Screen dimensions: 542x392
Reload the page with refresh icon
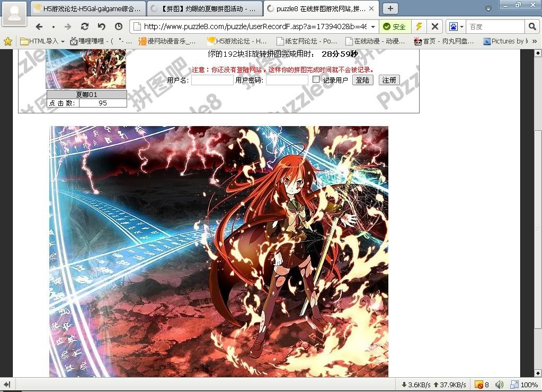[85, 26]
